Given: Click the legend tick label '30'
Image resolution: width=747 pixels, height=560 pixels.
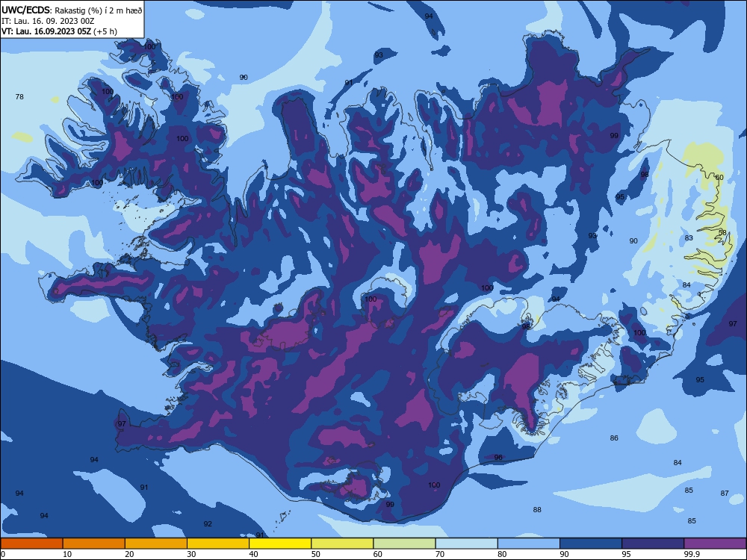Looking at the screenshot, I should tap(191, 554).
